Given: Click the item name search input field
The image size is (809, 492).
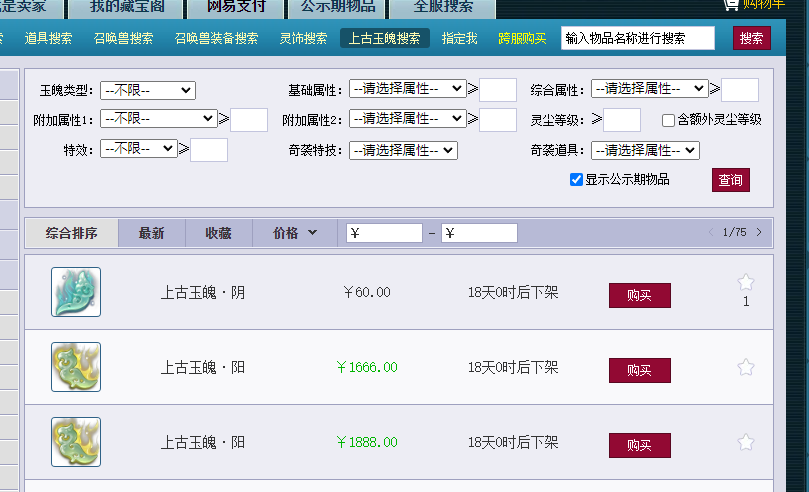Looking at the screenshot, I should [x=638, y=38].
